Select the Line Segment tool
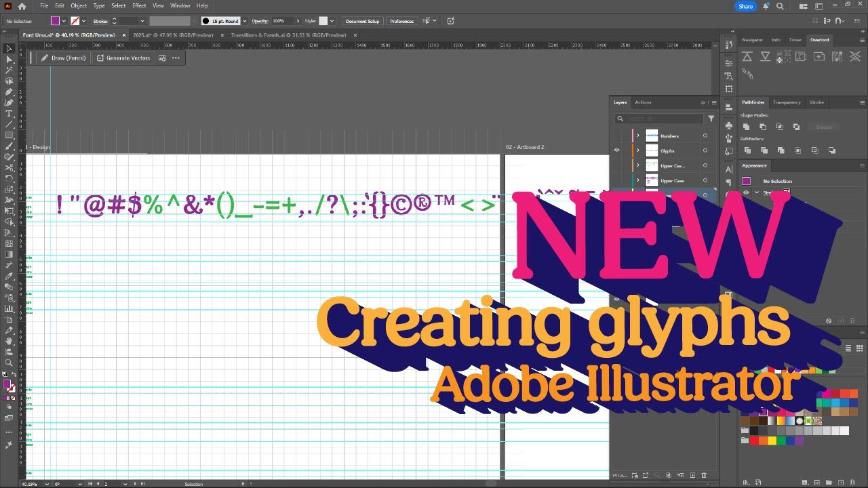 coord(9,125)
